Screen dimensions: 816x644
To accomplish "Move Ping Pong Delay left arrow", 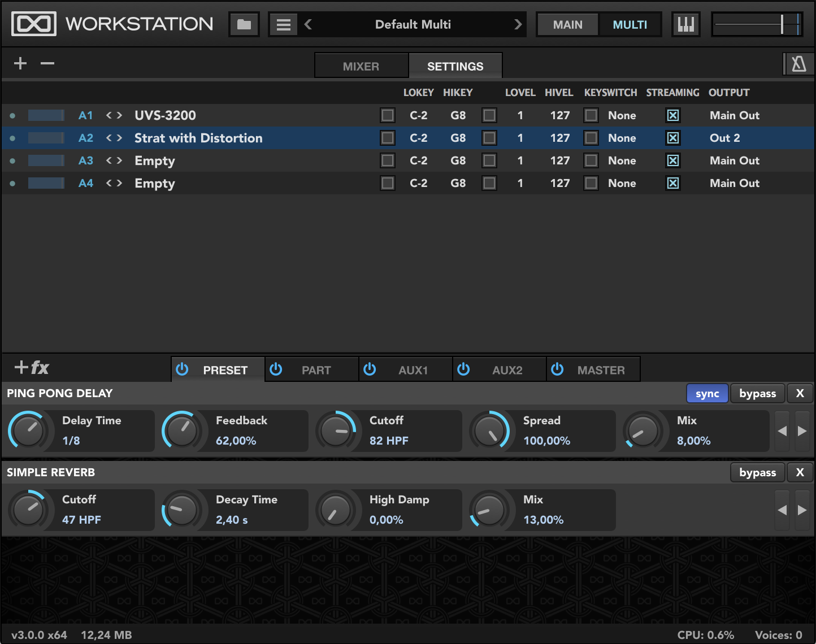I will click(782, 431).
